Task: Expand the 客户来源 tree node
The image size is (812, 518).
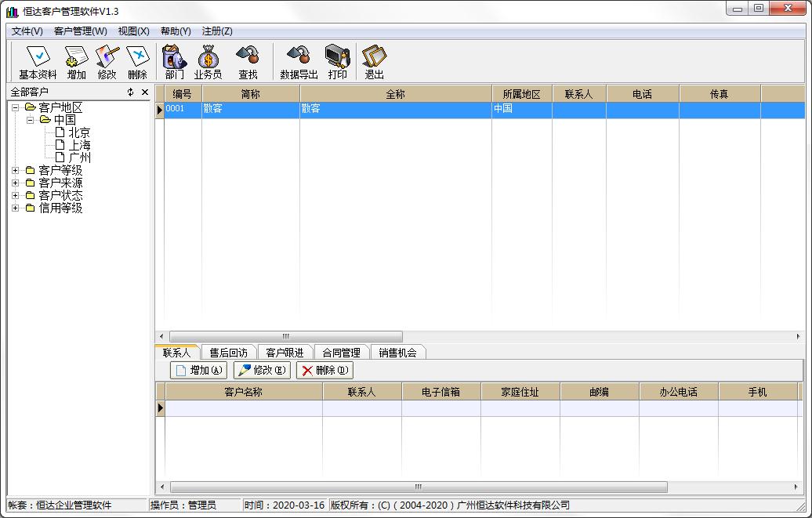Action: tap(16, 183)
